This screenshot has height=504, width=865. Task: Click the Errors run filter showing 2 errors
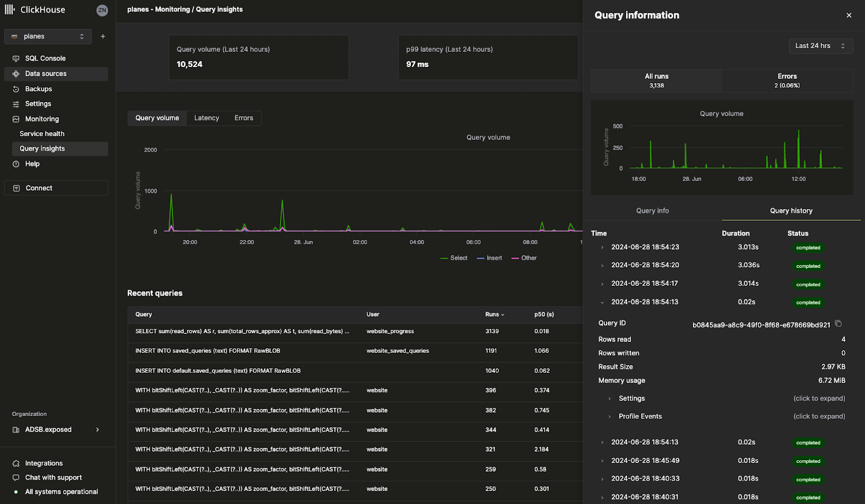tap(787, 80)
